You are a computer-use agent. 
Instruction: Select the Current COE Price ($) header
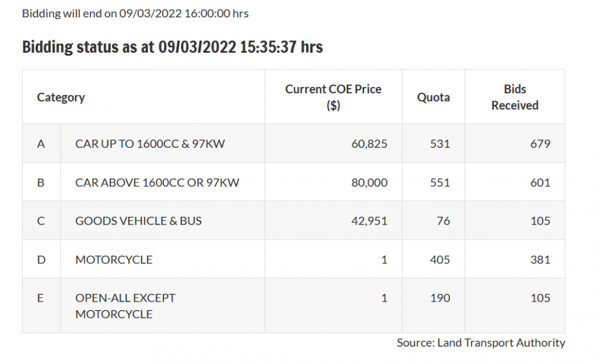tap(333, 97)
